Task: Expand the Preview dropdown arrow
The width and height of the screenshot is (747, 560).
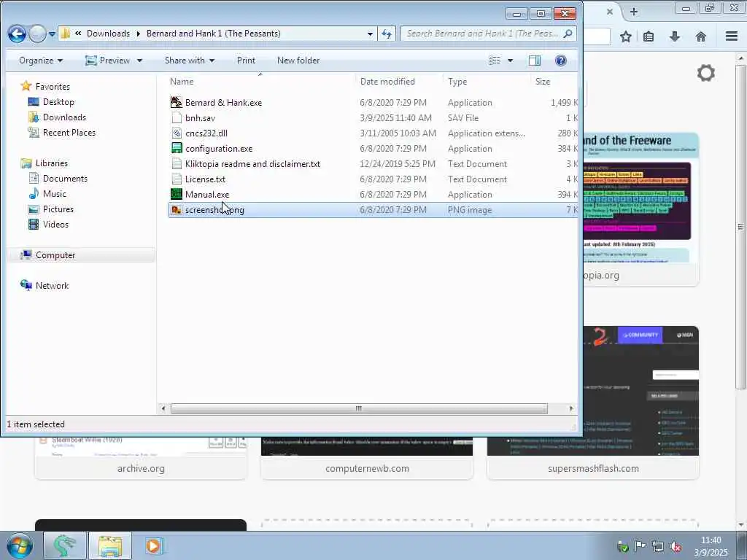Action: click(139, 61)
